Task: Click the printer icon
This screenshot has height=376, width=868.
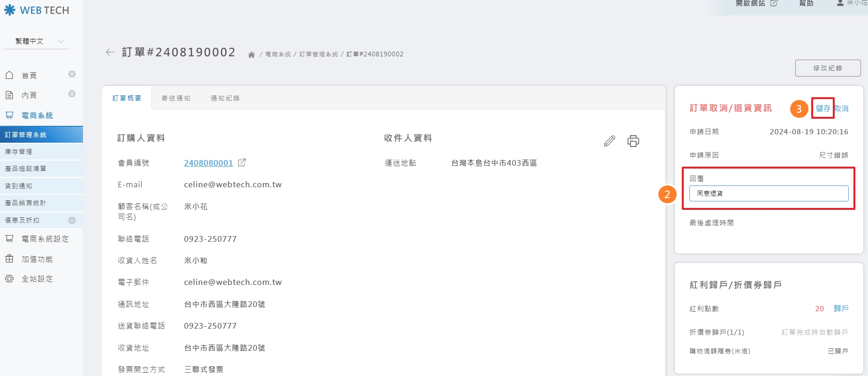Action: pos(633,141)
